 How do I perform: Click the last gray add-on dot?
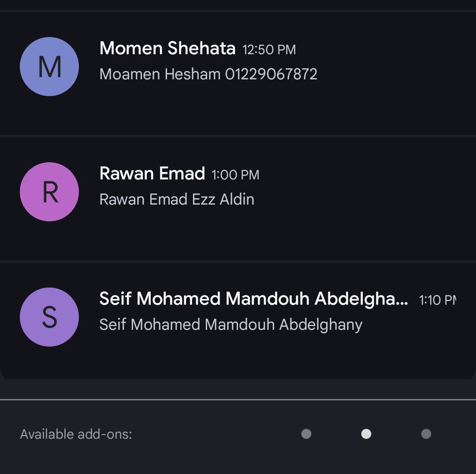click(426, 434)
